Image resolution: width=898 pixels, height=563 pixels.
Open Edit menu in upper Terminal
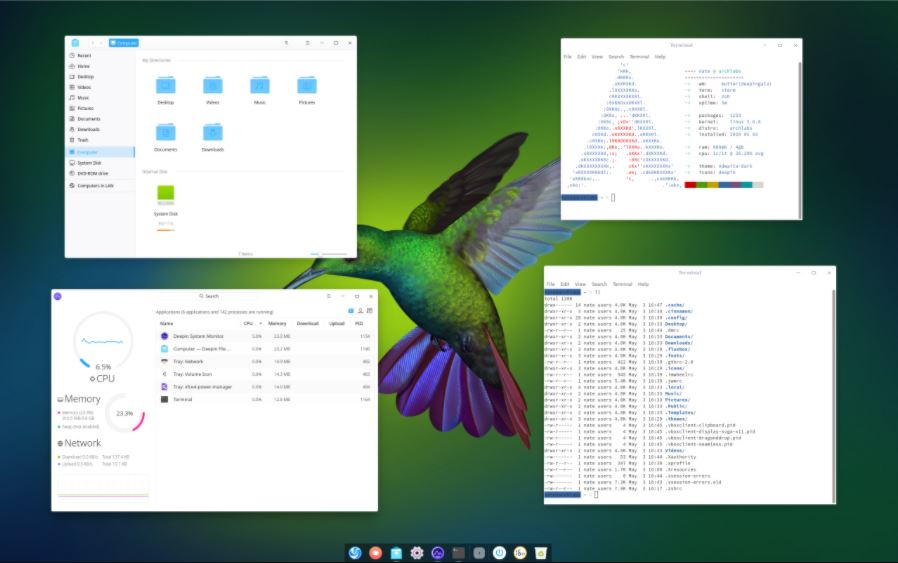[581, 57]
